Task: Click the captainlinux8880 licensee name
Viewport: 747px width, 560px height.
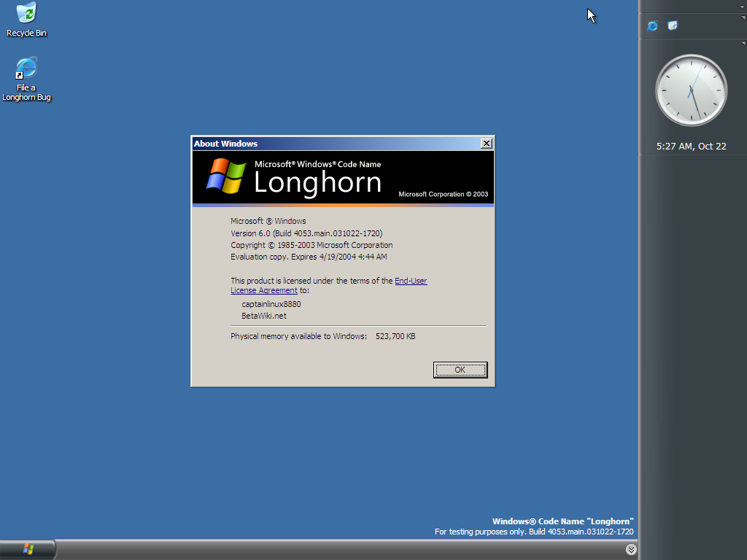Action: pos(271,304)
